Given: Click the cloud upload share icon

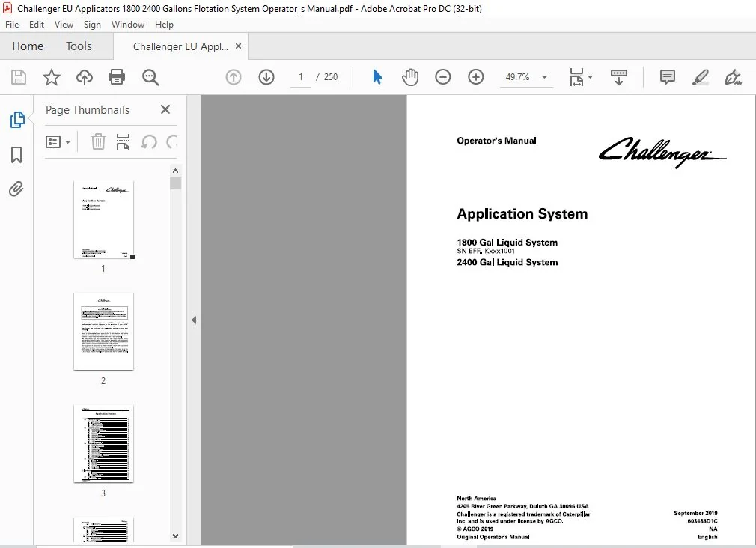Looking at the screenshot, I should pos(85,77).
